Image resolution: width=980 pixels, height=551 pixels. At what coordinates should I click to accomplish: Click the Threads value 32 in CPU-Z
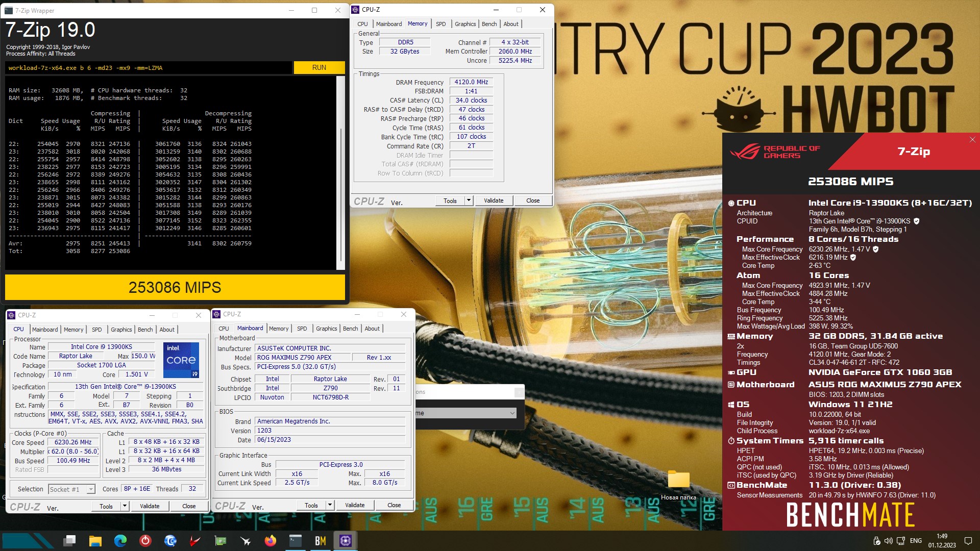pos(192,489)
